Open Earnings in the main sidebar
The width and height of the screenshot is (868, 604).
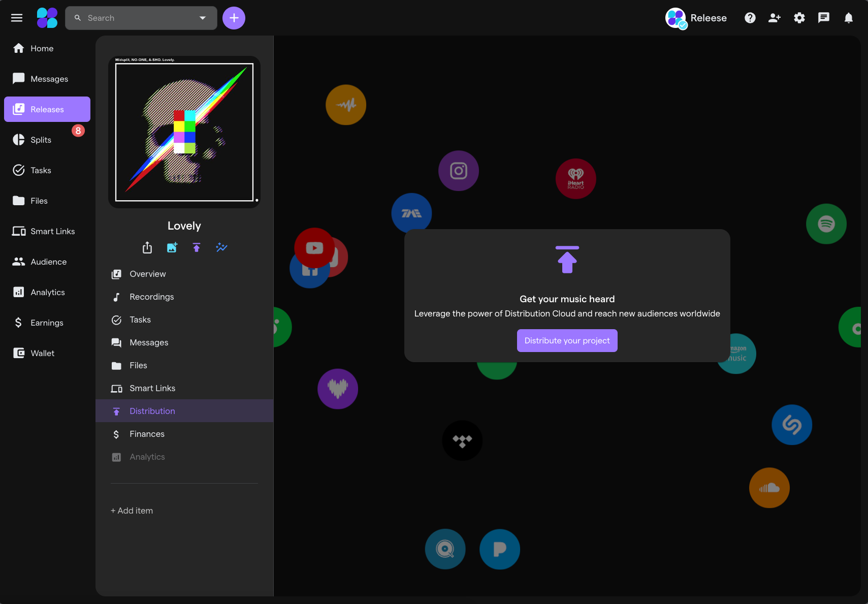coord(47,323)
